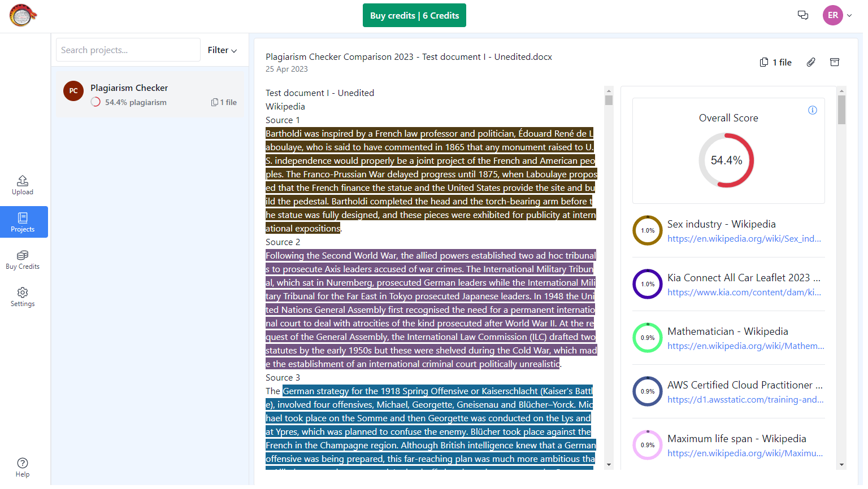This screenshot has width=868, height=489.
Task: Click the 25 Apr 2023 date text
Action: point(287,69)
